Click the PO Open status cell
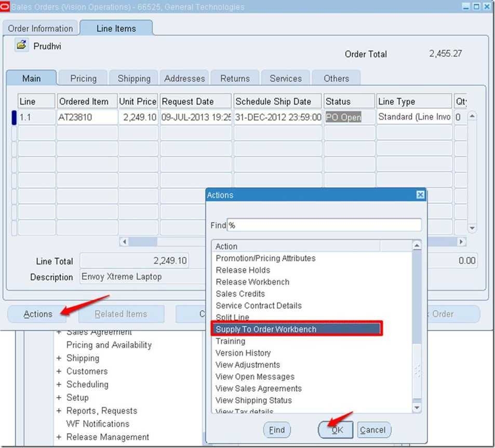This screenshot has height=448, width=495. coord(349,117)
